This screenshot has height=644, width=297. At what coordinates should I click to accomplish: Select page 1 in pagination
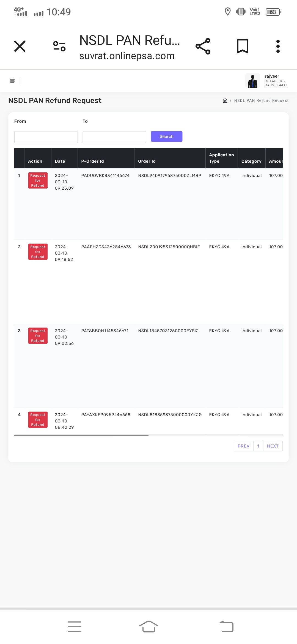pyautogui.click(x=258, y=446)
